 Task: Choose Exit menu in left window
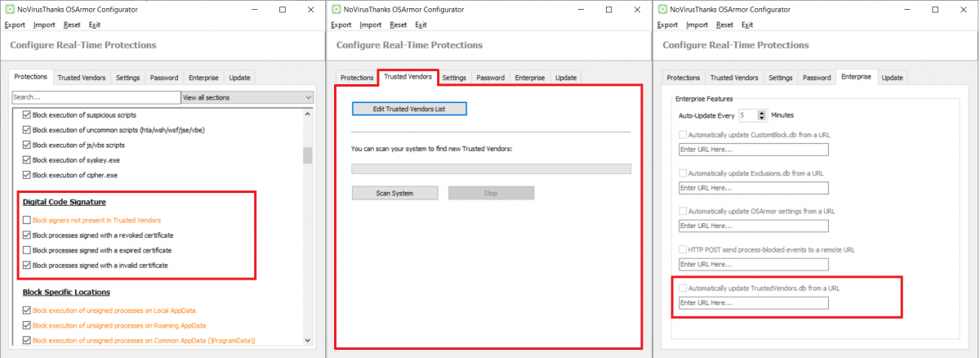coord(95,25)
